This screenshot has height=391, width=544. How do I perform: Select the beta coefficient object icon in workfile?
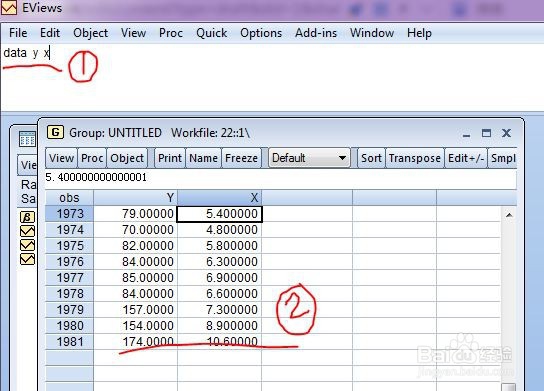tap(27, 217)
